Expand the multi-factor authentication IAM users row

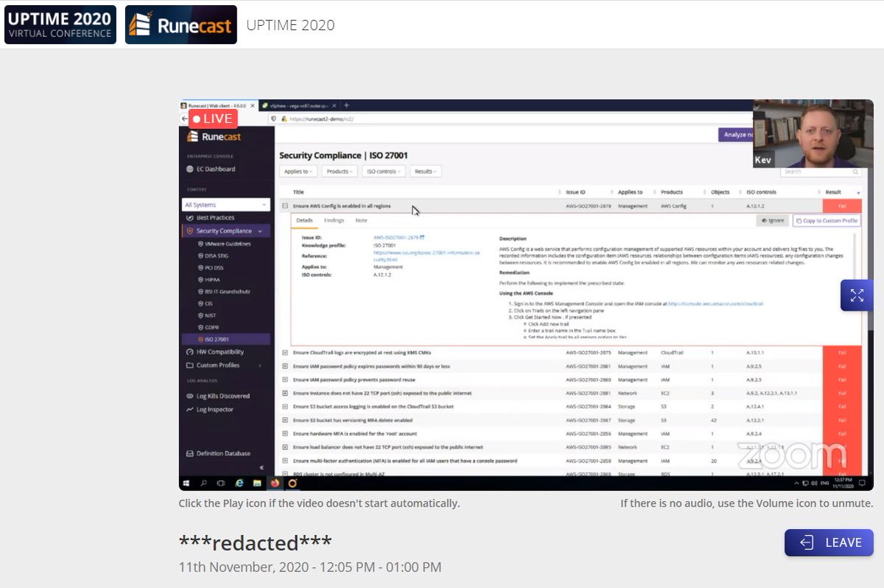pos(284,461)
